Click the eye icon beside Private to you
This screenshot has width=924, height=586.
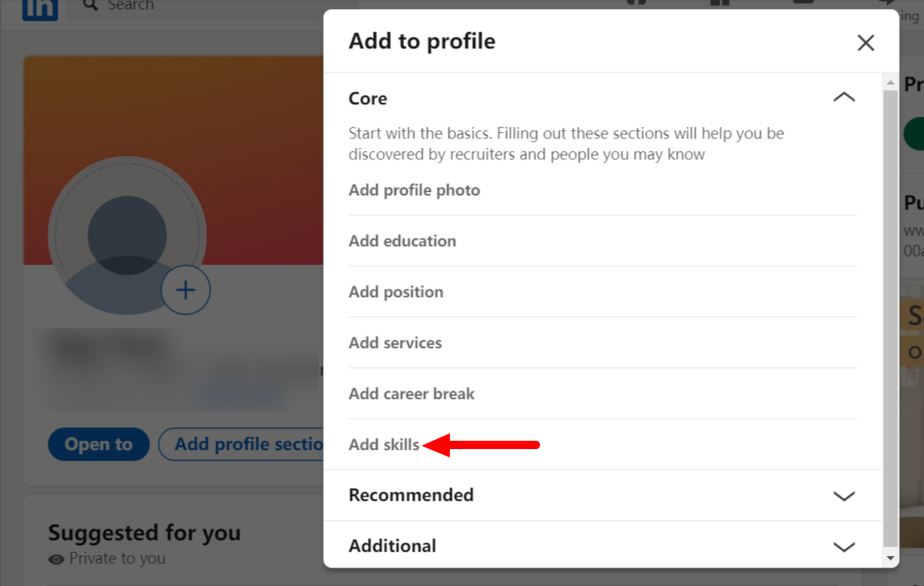(56, 559)
